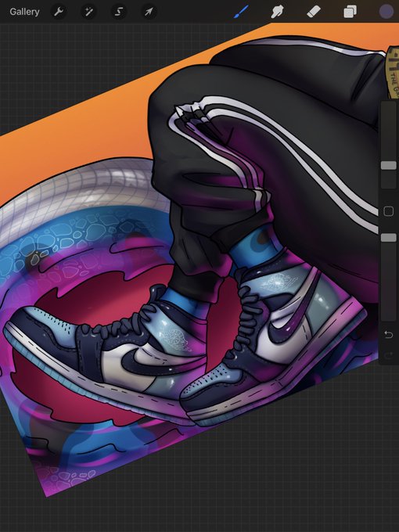Select the Eraser tool

[314, 12]
